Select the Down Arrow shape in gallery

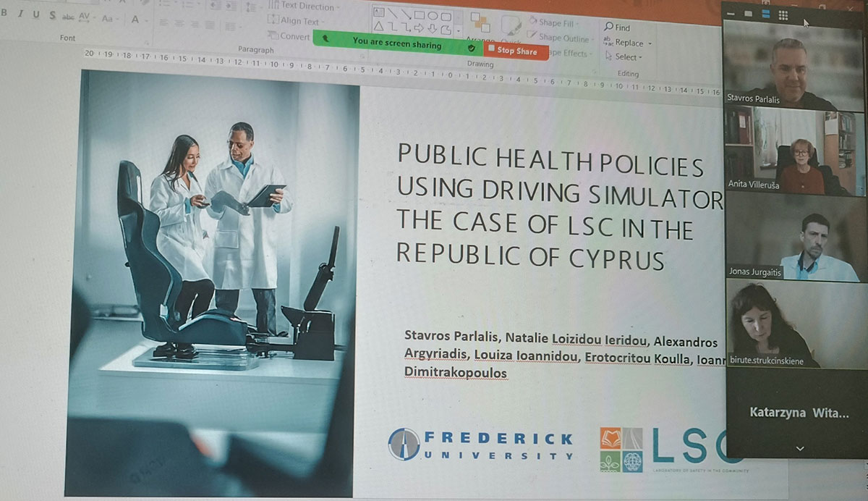(433, 29)
